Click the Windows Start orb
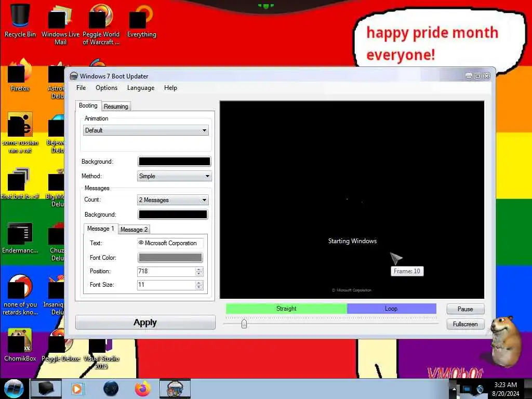This screenshot has height=399, width=532. 14,389
